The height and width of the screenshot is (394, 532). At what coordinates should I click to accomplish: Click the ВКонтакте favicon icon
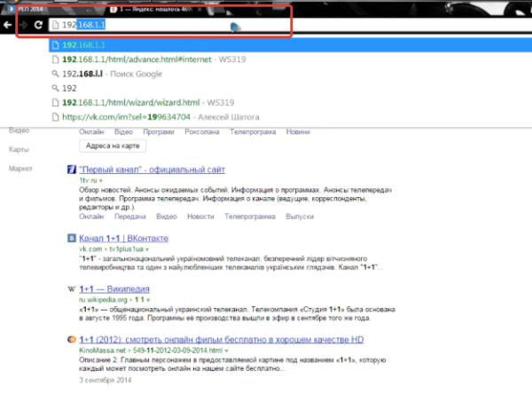coord(72,238)
